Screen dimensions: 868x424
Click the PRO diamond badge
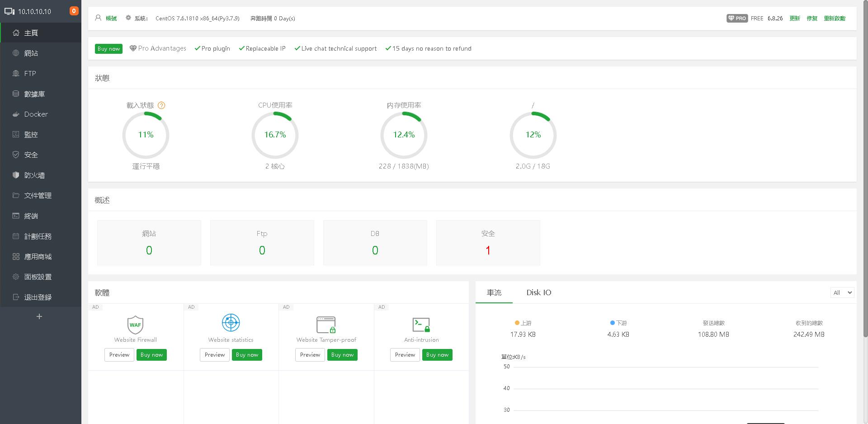tap(737, 19)
